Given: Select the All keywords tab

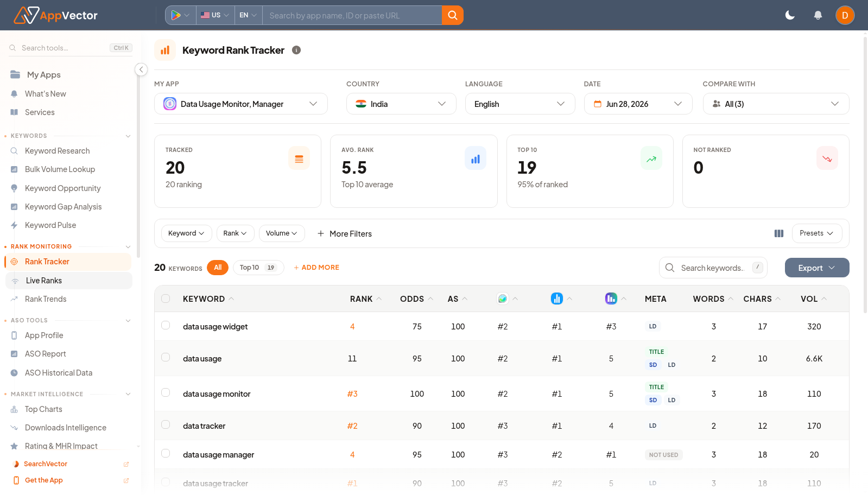Looking at the screenshot, I should 218,268.
